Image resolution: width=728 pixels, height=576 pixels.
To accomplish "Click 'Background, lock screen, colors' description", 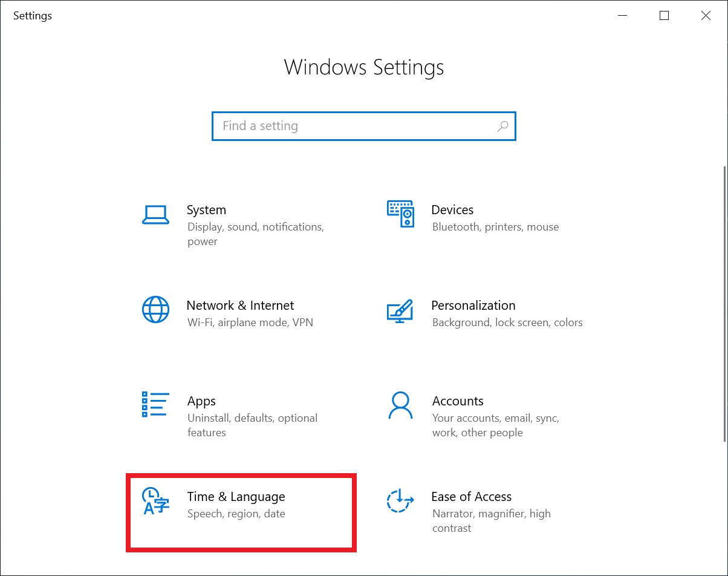I will pyautogui.click(x=507, y=322).
